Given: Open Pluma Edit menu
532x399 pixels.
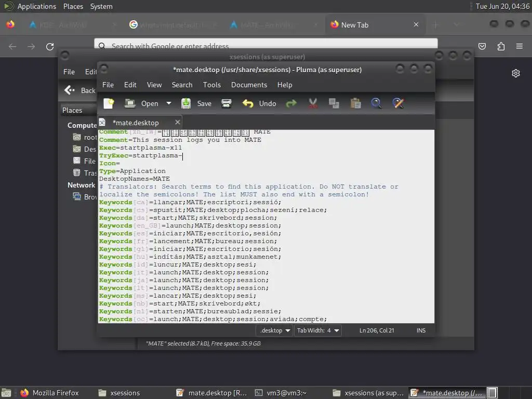Looking at the screenshot, I should point(130,85).
